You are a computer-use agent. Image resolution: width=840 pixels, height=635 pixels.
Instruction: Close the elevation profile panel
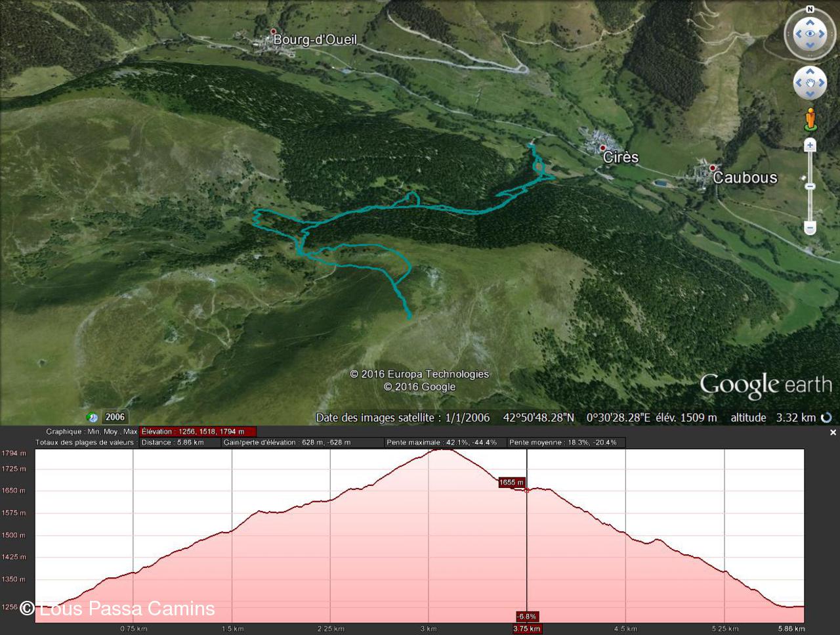833,432
